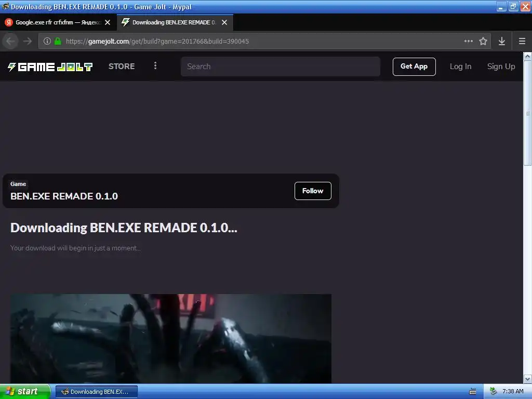Click the page scrollbar up arrow
Viewport: 532px width, 399px height.
coord(528,56)
